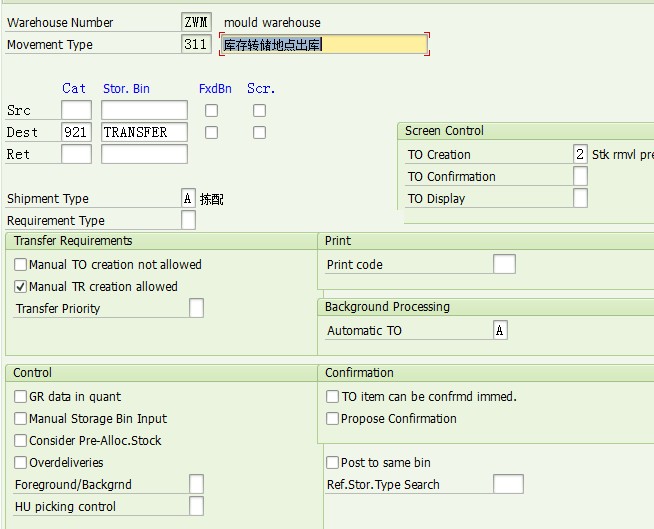Check the Propose Confirmation box
654x529 pixels.
(333, 419)
